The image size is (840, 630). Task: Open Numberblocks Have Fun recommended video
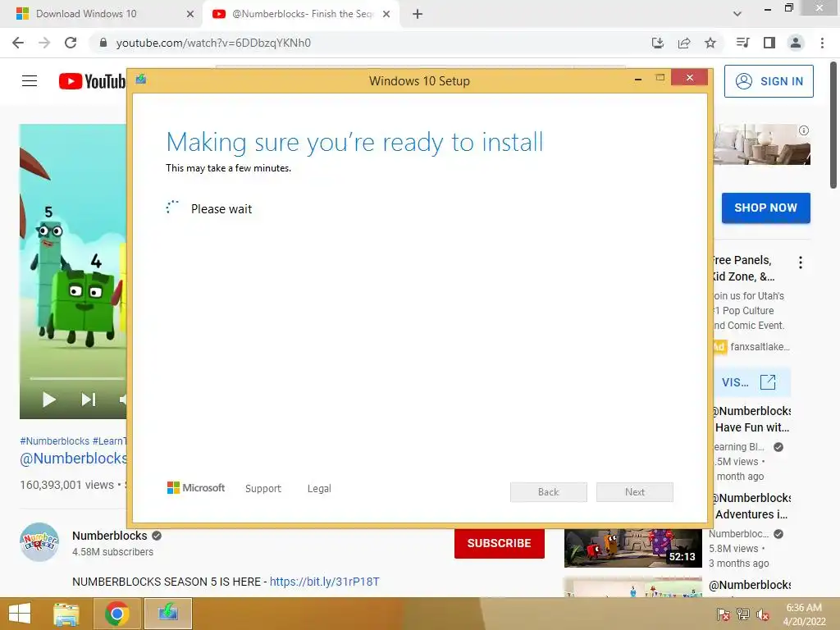[751, 419]
